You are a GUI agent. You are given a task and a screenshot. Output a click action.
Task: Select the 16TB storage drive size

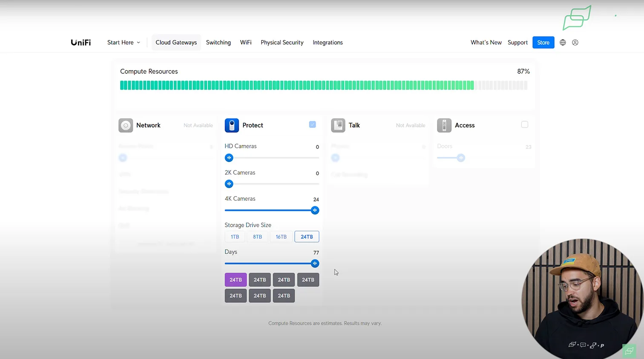(281, 237)
